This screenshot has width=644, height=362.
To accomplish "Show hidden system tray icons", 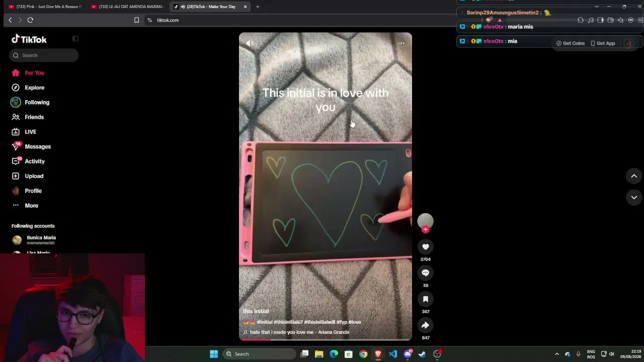I will click(x=556, y=354).
